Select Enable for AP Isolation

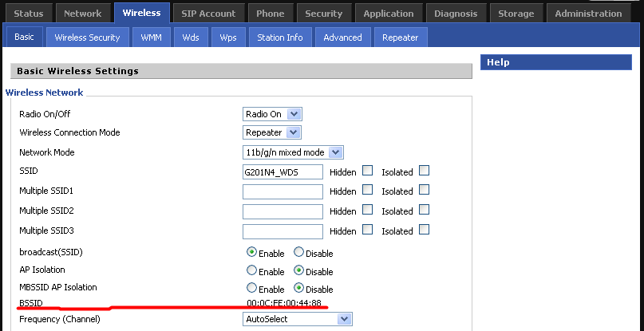coord(252,271)
